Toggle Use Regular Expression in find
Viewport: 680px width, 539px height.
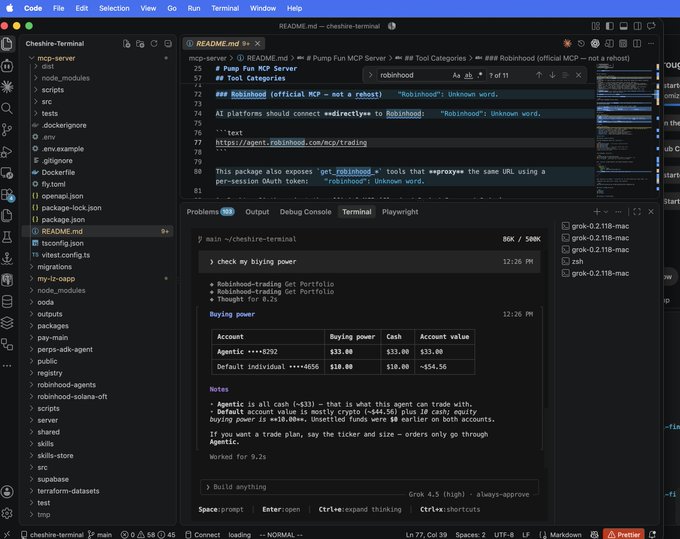[x=480, y=75]
